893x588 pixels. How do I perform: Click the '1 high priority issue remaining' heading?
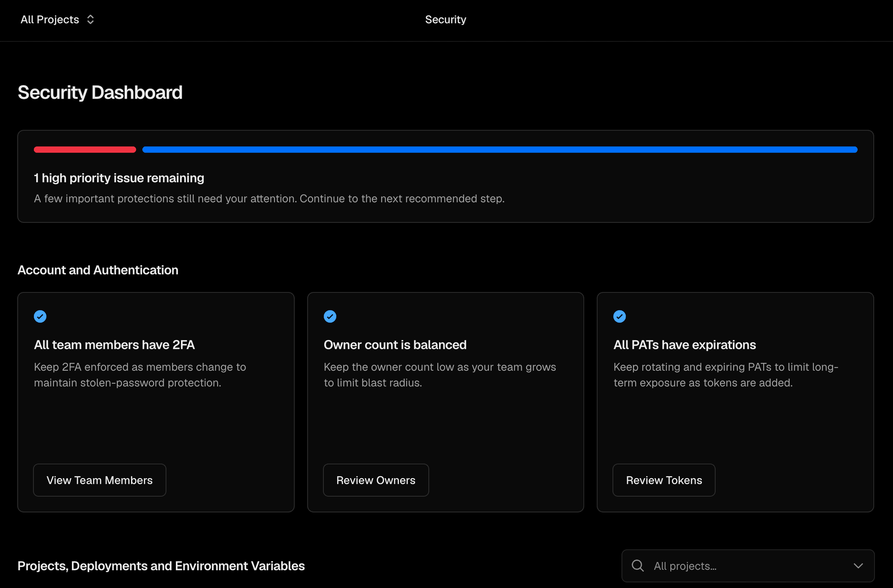(x=119, y=178)
